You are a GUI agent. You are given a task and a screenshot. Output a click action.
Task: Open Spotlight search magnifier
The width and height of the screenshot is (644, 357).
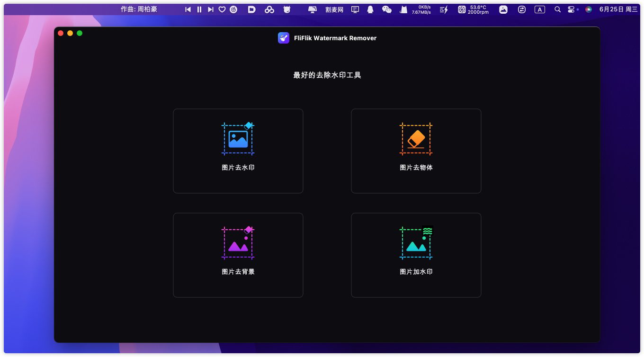pos(557,9)
